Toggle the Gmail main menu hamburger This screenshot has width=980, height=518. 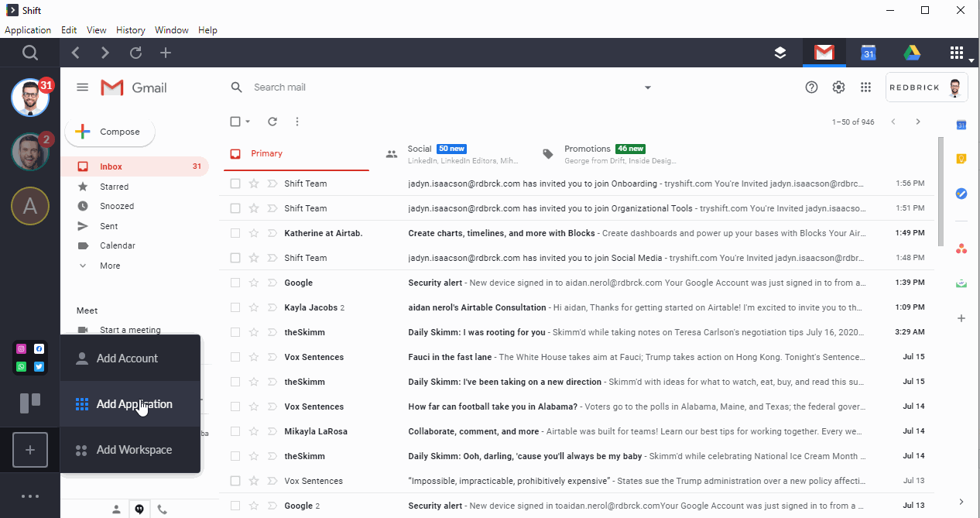pos(83,87)
